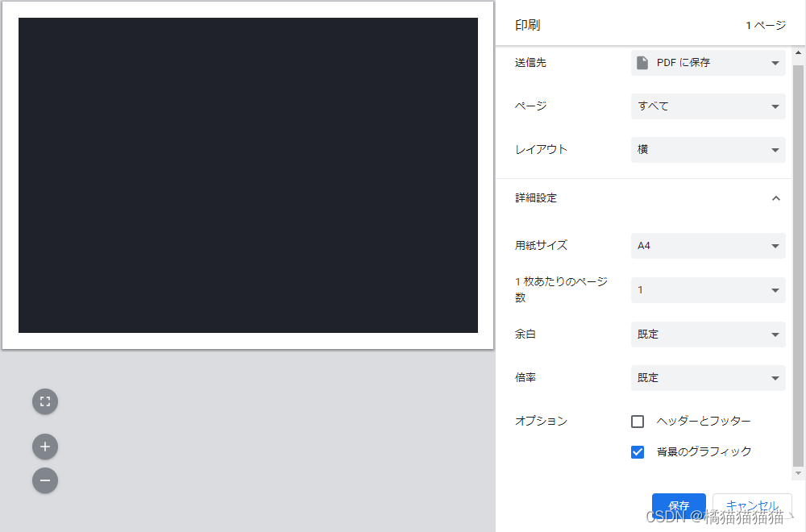Toggle headers and footers option
Viewport: 806px width, 532px height.
(638, 421)
